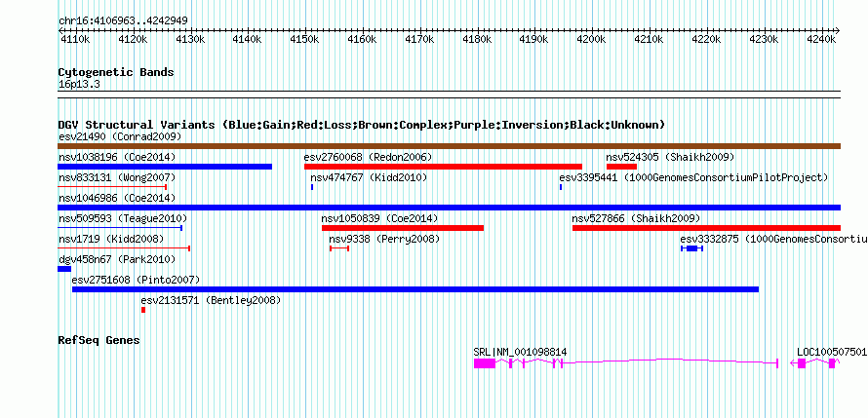Click the red nsv1050839 loss bar
The width and height of the screenshot is (868, 418).
tap(403, 228)
